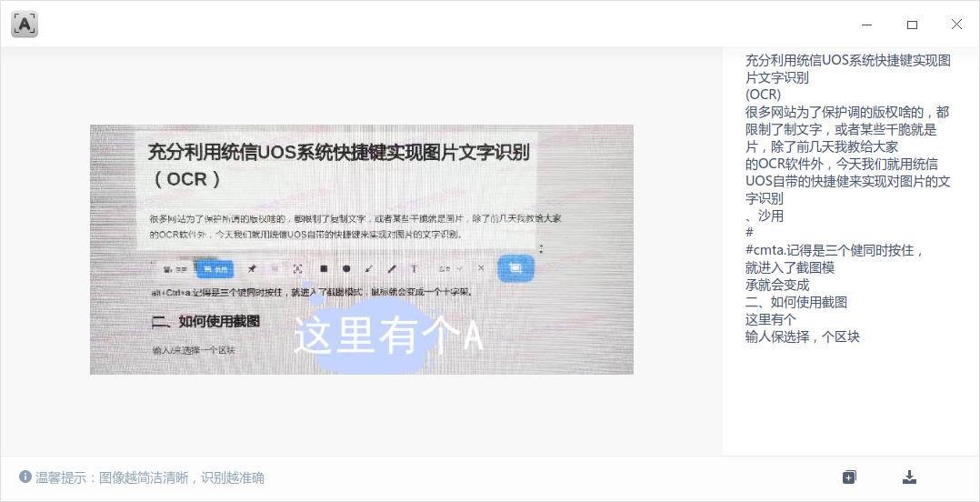Screen dimensions: 980x502
Task: Click the small blue button in pictured toolbar
Action: tap(215, 269)
